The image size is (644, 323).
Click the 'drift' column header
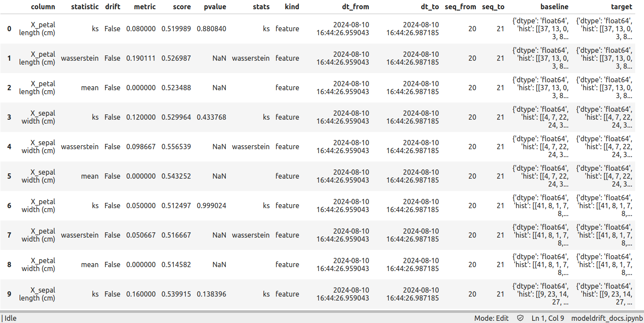[x=113, y=7]
